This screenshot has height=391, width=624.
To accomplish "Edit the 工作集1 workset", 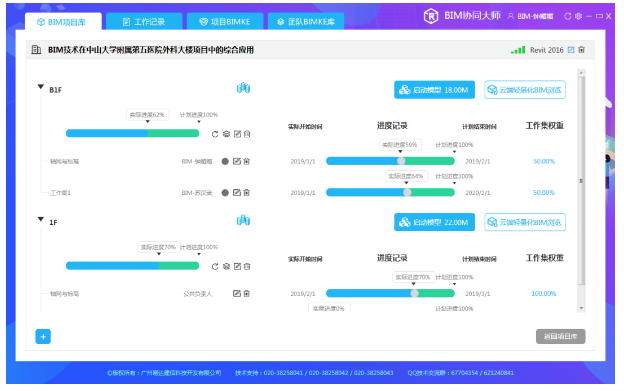I will point(237,193).
